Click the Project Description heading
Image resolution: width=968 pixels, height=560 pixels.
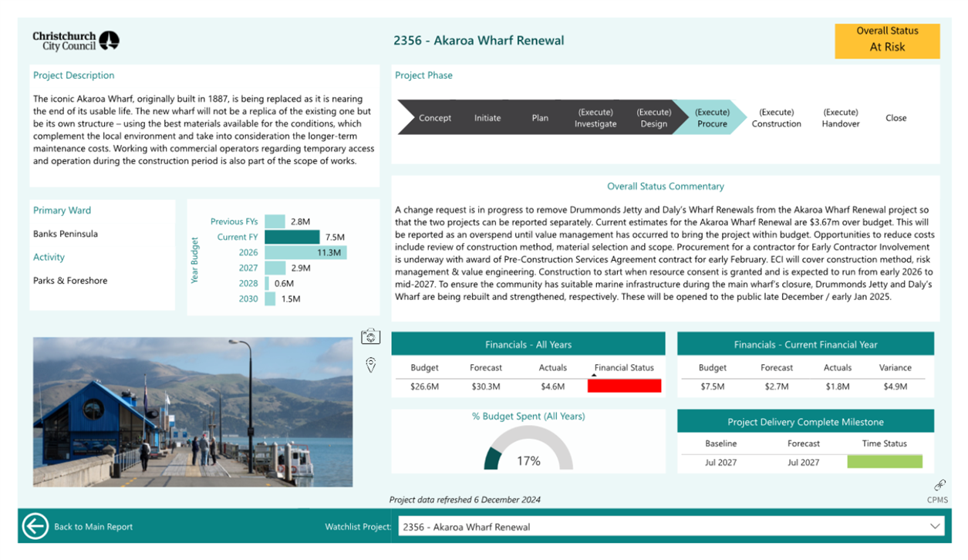tap(73, 75)
